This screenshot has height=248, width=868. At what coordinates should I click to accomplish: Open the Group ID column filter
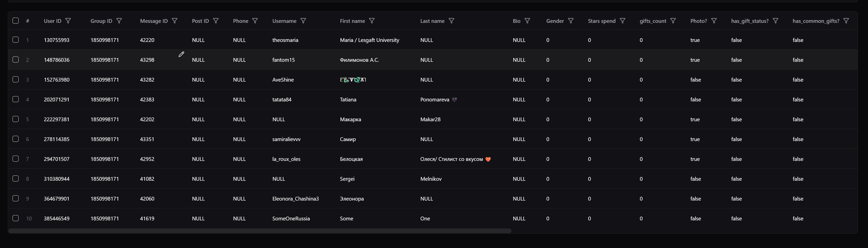pyautogui.click(x=119, y=21)
